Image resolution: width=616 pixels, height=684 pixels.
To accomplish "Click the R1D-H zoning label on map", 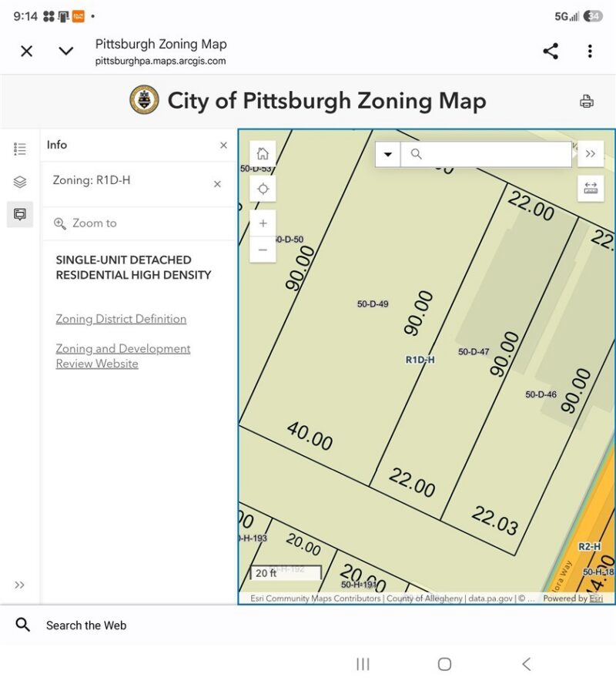I will tap(420, 360).
